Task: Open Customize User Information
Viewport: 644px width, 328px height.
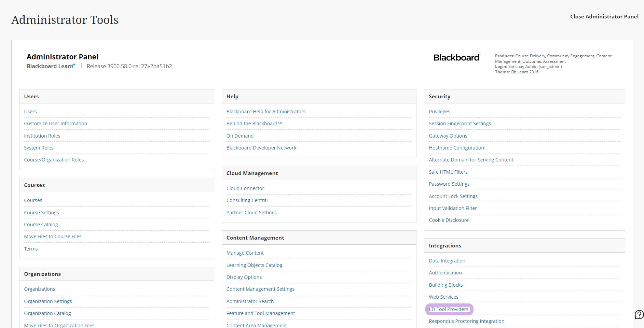Action: coord(55,124)
